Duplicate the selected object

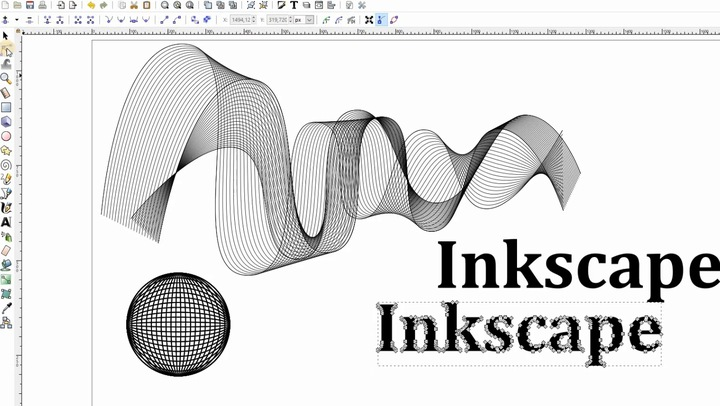point(208,6)
